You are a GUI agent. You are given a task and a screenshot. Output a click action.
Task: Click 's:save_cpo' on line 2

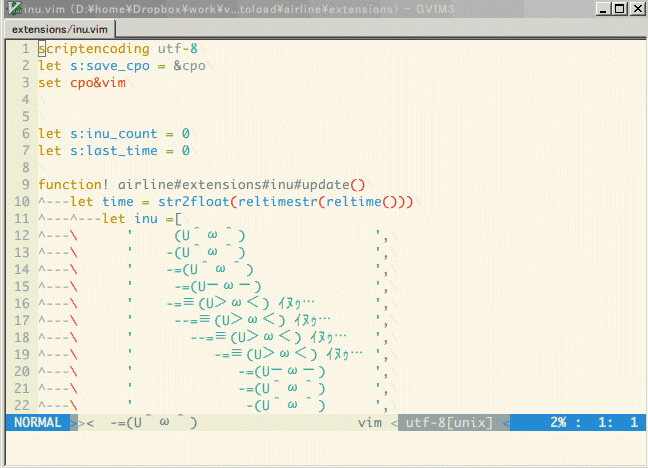point(110,66)
